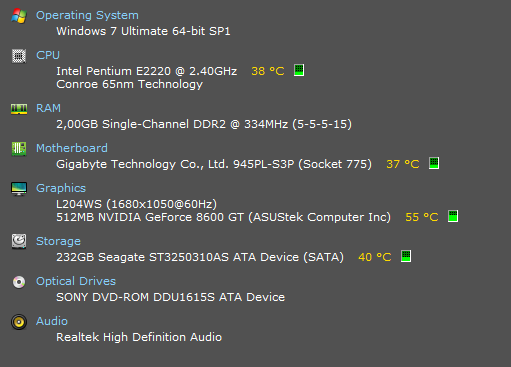Open the Optical Drives section heading
Image resolution: width=511 pixels, height=367 pixels.
pos(76,281)
